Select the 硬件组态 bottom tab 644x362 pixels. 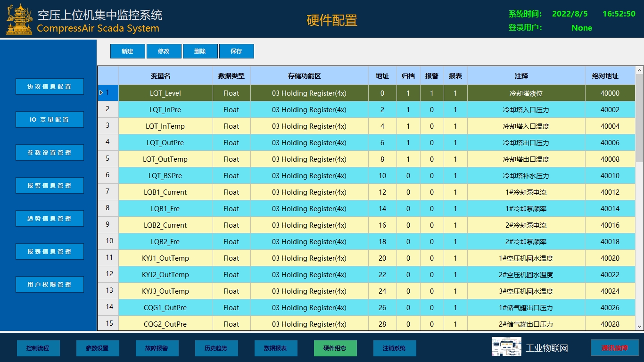pos(335,348)
